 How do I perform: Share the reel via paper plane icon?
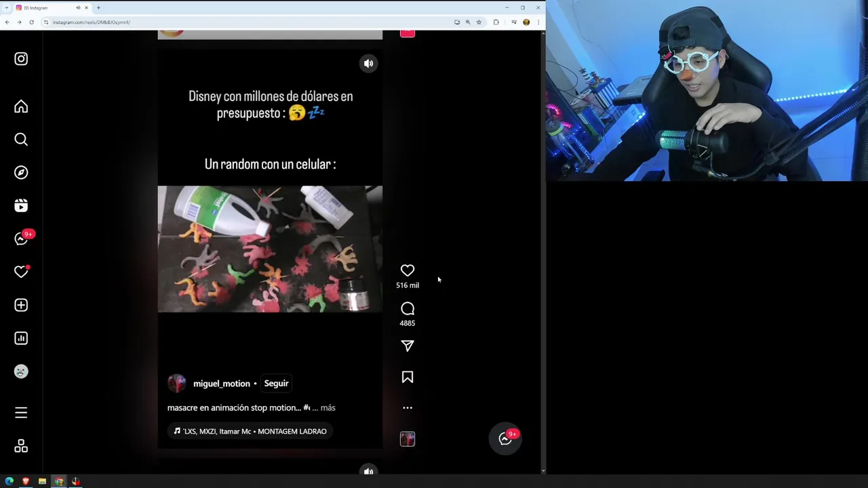(x=408, y=346)
